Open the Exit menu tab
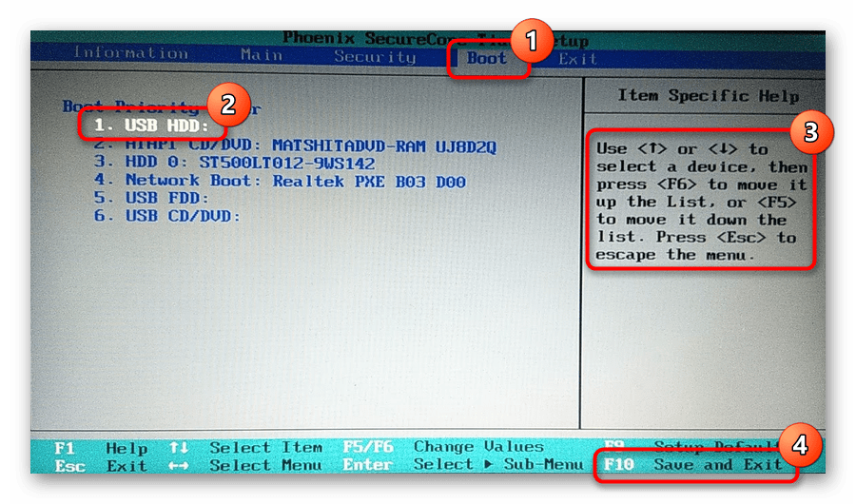856x504 pixels. [x=577, y=58]
